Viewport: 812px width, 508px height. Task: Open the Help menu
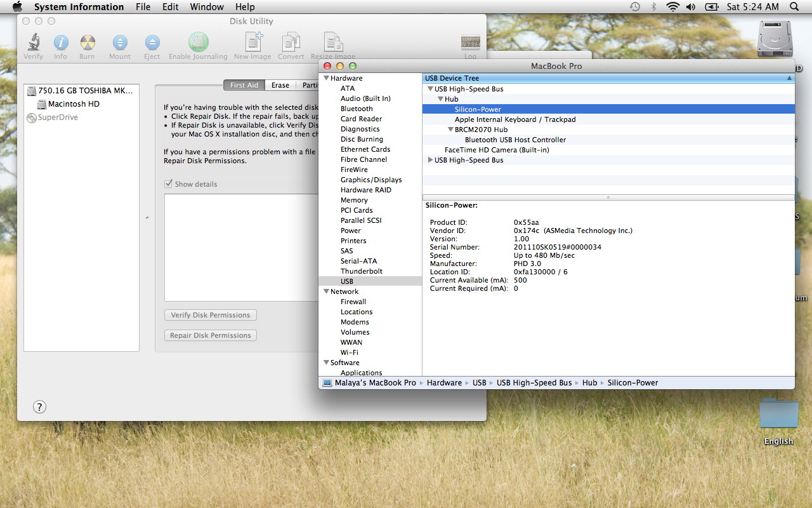click(245, 7)
